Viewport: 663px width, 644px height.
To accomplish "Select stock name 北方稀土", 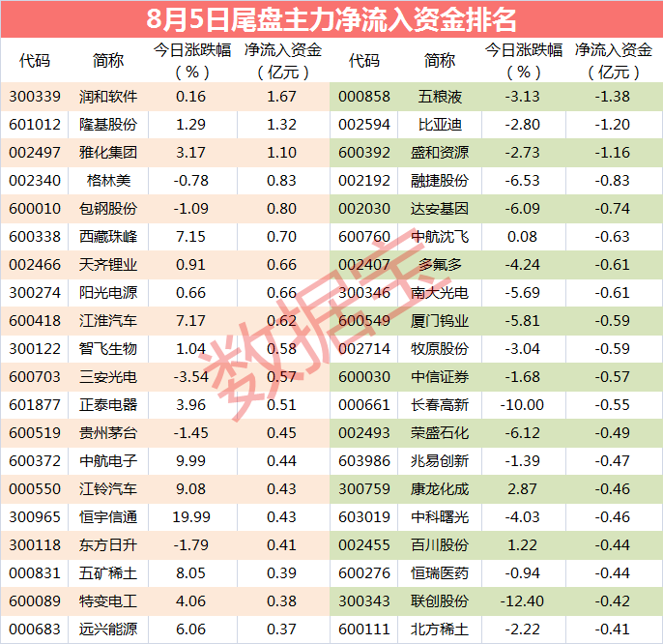I will tap(440, 629).
